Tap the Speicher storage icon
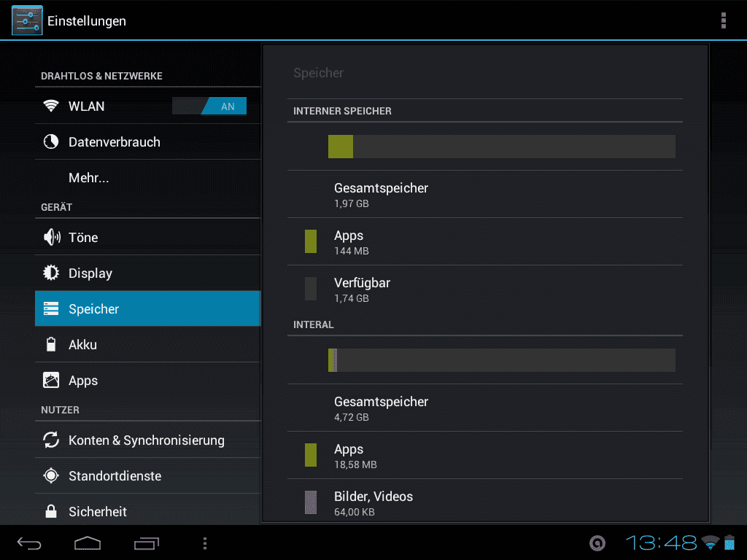Image resolution: width=747 pixels, height=560 pixels. (x=51, y=308)
